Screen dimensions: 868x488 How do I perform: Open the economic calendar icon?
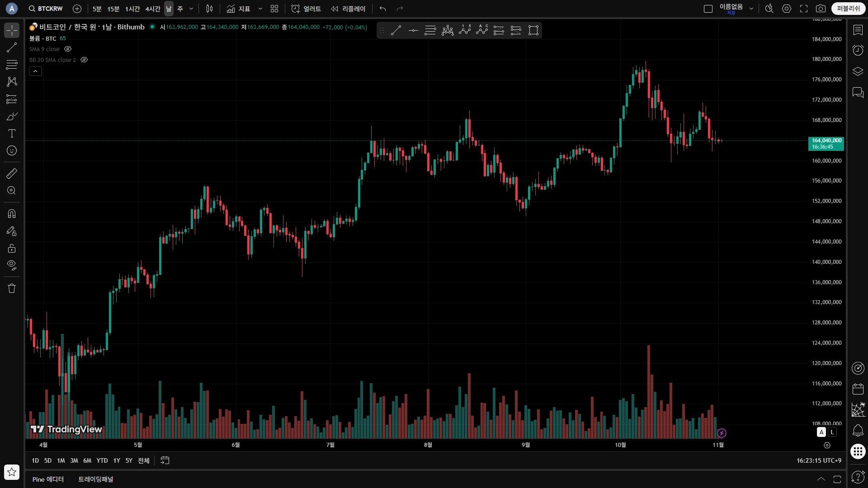pyautogui.click(x=858, y=389)
